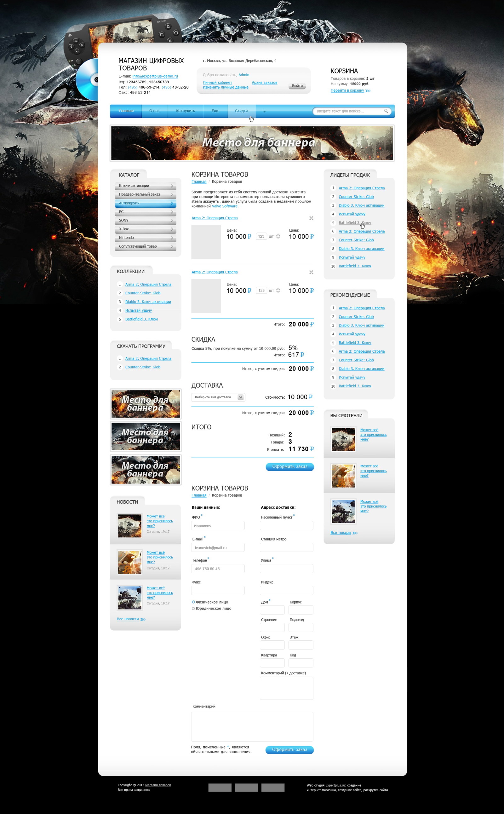Open Архив заказов link
Screen dimensions: 504x814
[x=264, y=82]
